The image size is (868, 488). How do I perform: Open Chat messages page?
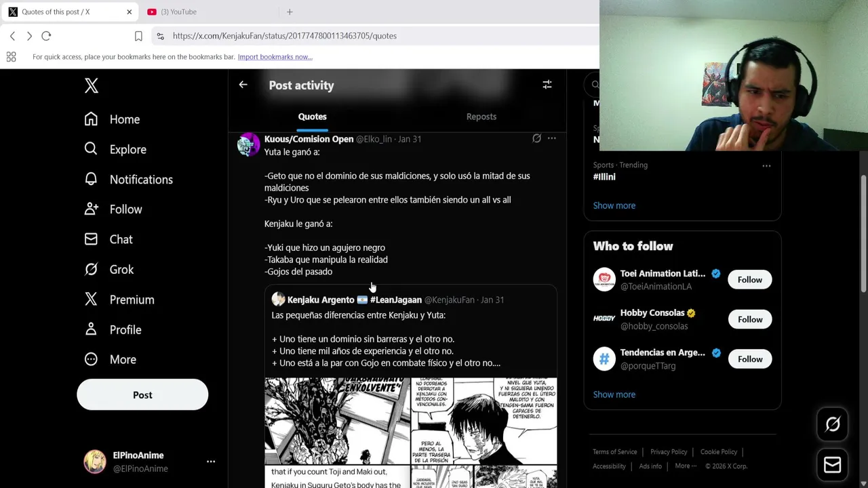click(108, 239)
